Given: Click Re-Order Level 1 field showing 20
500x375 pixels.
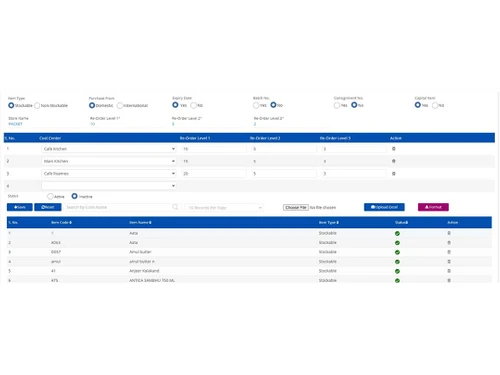Looking at the screenshot, I should click(214, 173).
